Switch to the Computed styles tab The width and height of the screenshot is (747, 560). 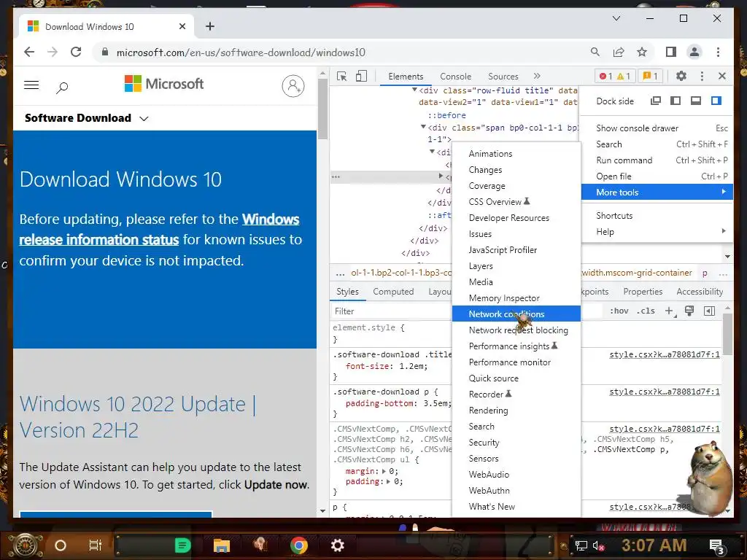(393, 292)
